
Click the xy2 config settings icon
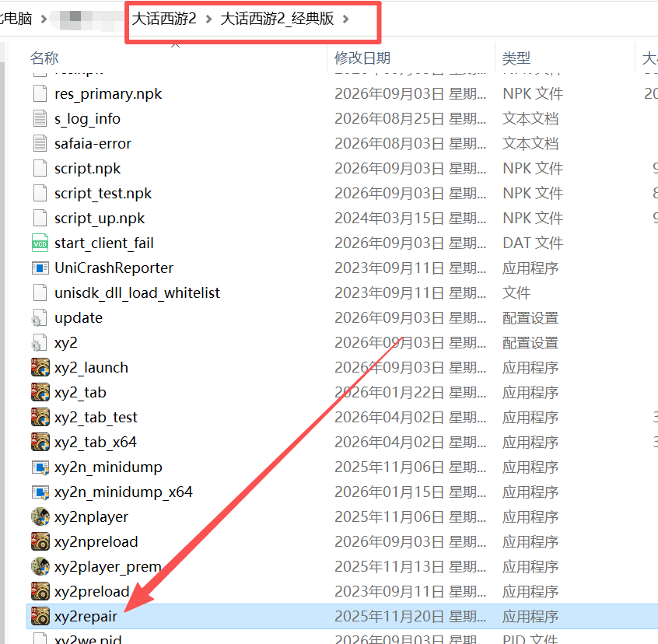tap(39, 343)
